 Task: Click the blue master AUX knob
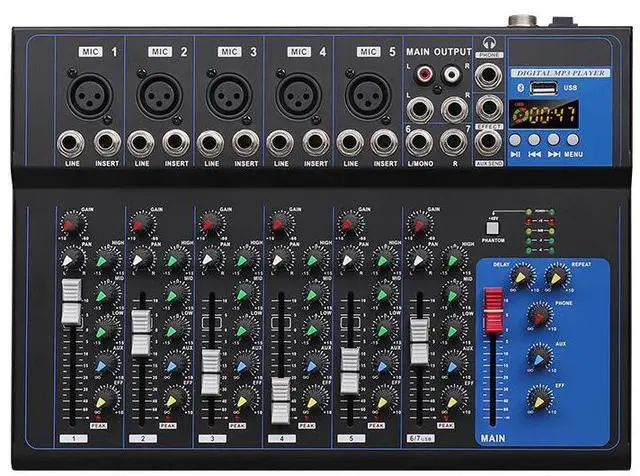click(x=540, y=357)
